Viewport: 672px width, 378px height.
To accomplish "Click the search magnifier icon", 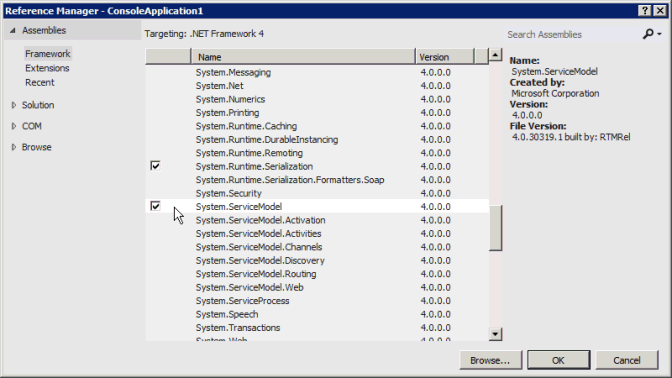I will (648, 34).
